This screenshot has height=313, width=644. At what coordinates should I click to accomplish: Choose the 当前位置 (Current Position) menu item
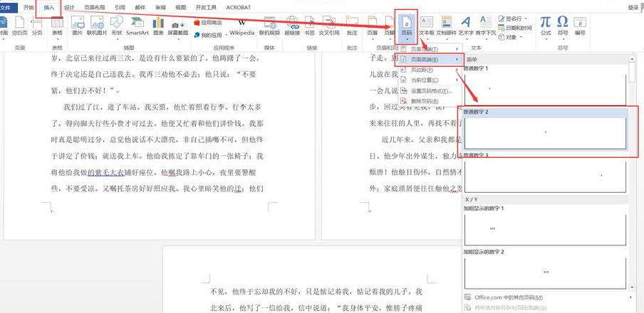430,80
